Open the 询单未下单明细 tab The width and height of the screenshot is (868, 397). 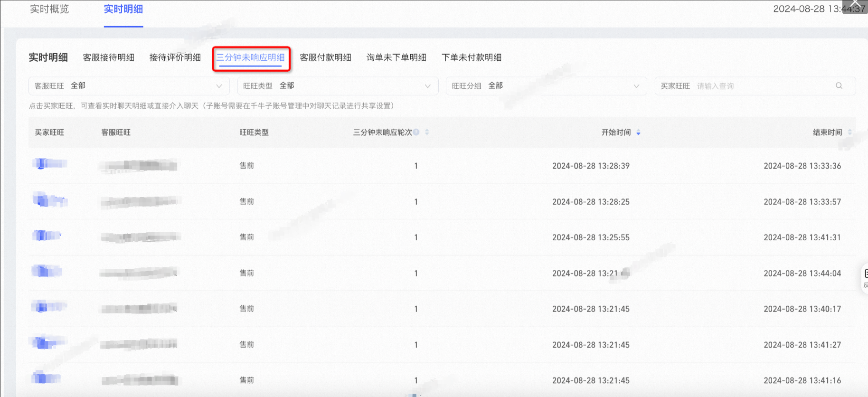pyautogui.click(x=396, y=57)
